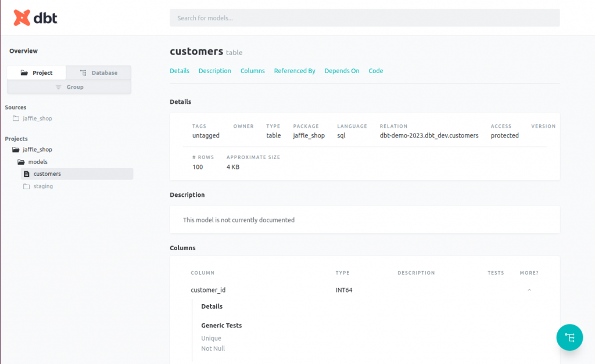Image resolution: width=595 pixels, height=364 pixels.
Task: Click the Not Null generic test
Action: (x=213, y=348)
